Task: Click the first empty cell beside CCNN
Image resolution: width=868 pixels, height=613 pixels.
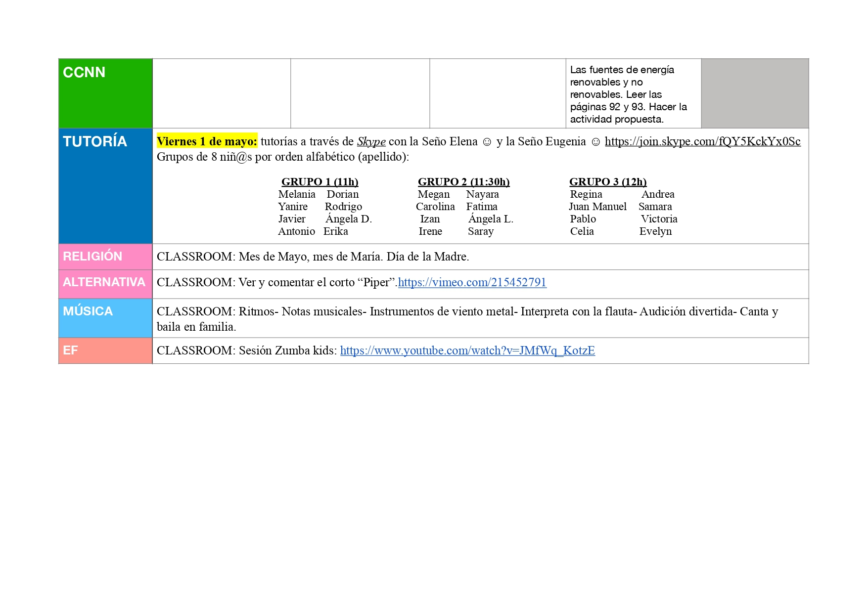Action: click(x=222, y=93)
